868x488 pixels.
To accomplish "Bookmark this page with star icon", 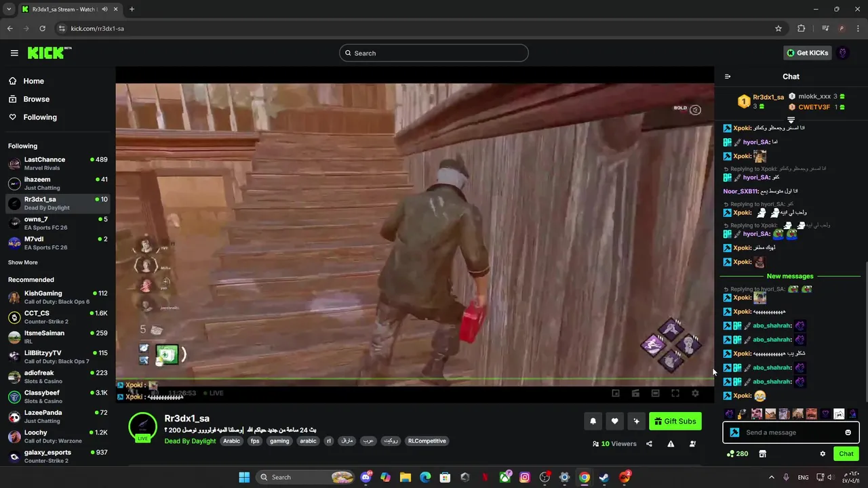I will (x=778, y=28).
